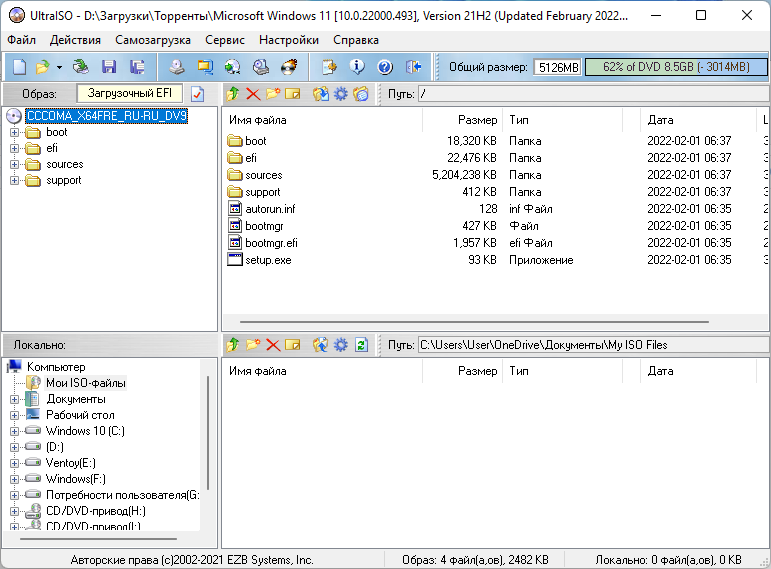Open image info speech-bubble icon

pos(357,67)
